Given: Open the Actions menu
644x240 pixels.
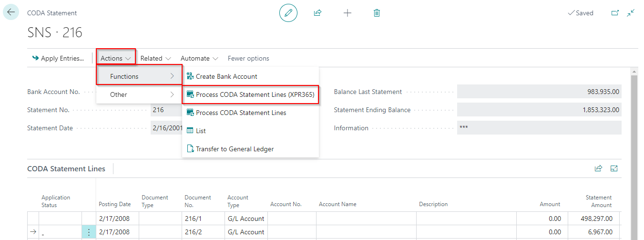Looking at the screenshot, I should pyautogui.click(x=116, y=58).
